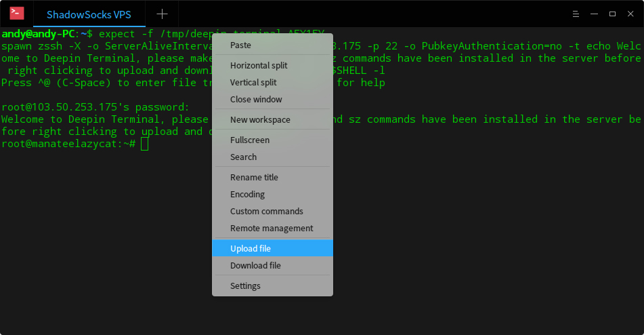Choose Horizontal split in context menu

pos(259,66)
